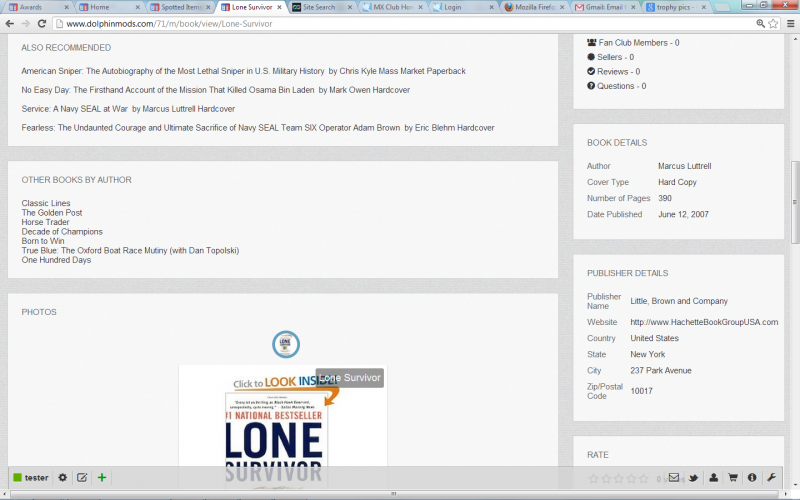The image size is (800, 500).
Task: Switch to the MX Club Home tab
Action: [x=392, y=7]
